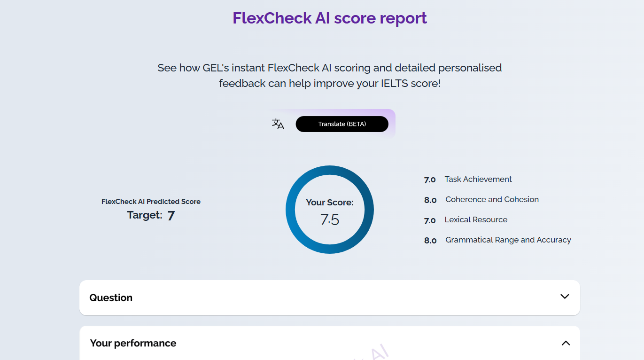Click the FlexCheck AI Predicted Score label
The image size is (644, 360).
click(151, 202)
